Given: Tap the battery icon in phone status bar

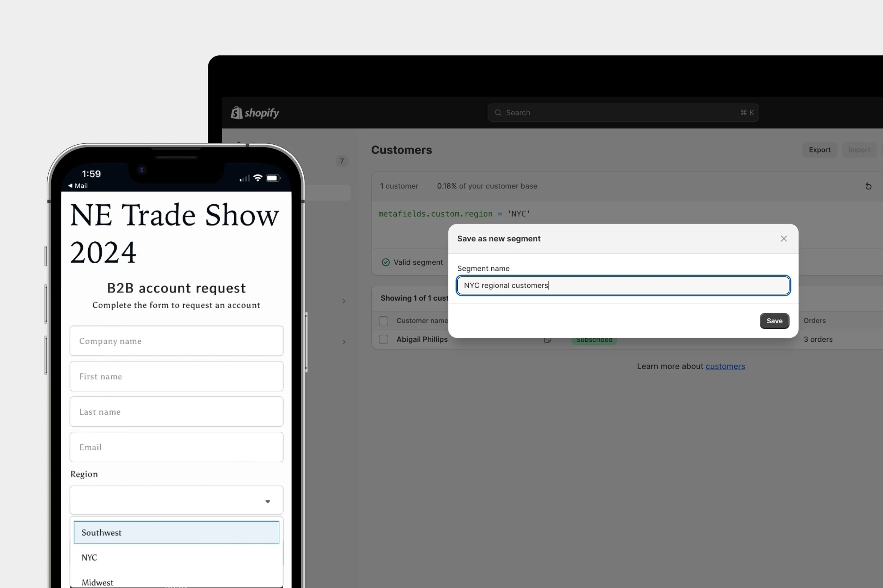Looking at the screenshot, I should [x=272, y=178].
